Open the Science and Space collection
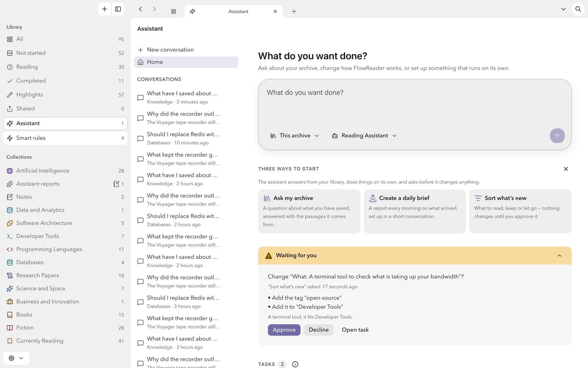 (x=65, y=289)
